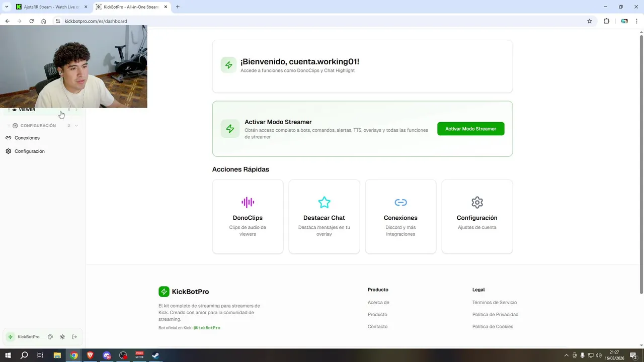Screen dimensions: 644x362
Task: Open the Steam taskbar icon
Action: click(156, 355)
